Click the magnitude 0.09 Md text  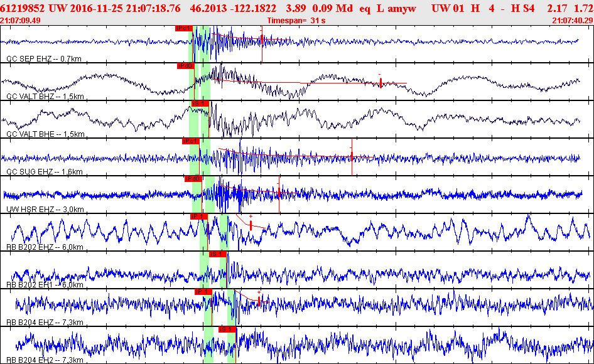tap(332, 8)
